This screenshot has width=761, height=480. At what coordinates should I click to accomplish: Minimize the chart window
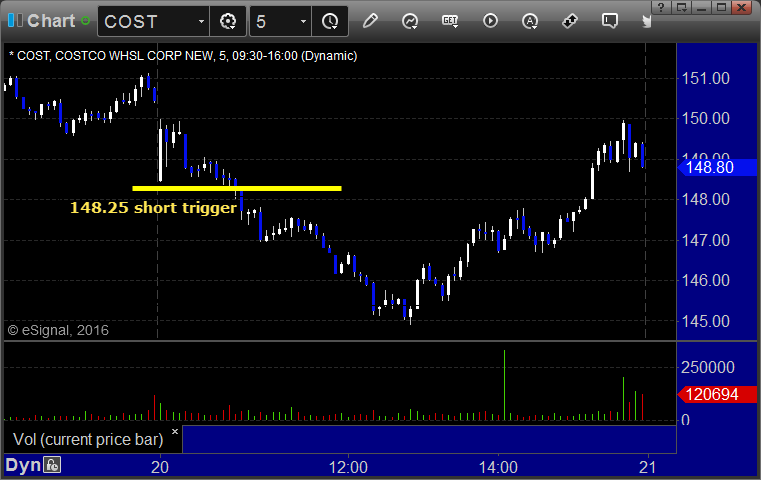[701, 7]
